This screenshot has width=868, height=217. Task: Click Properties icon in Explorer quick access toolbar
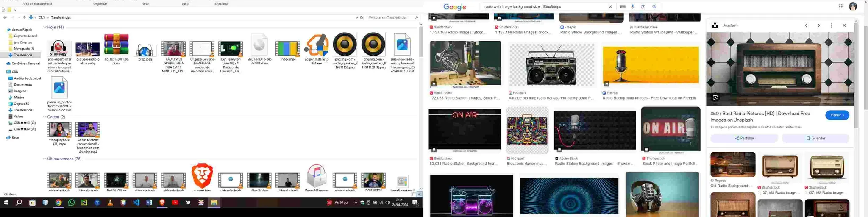3,9
